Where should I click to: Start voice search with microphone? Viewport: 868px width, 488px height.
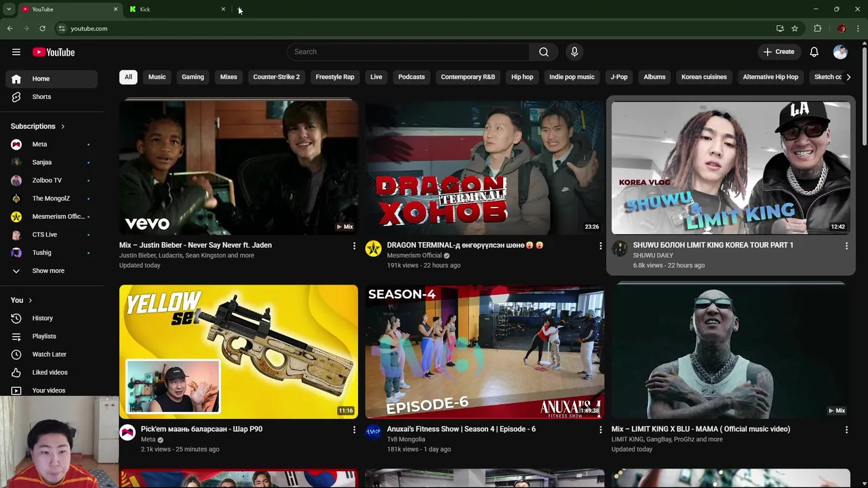[574, 52]
